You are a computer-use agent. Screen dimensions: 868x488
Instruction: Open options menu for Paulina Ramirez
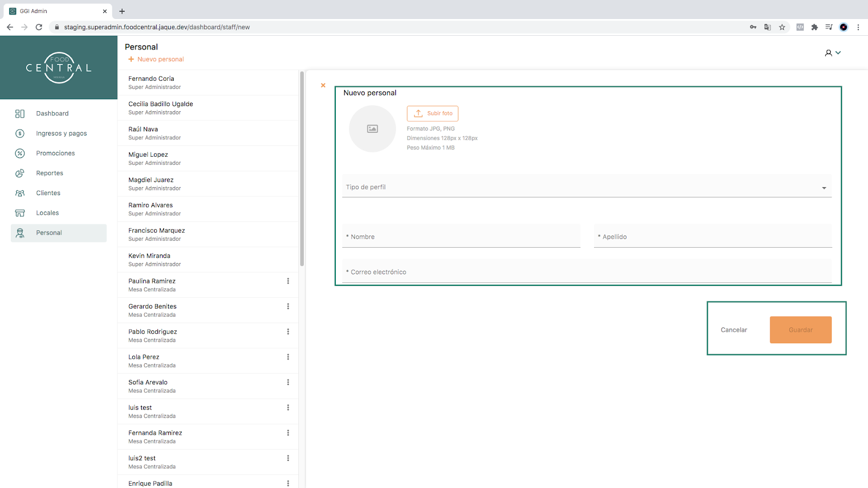[x=288, y=281]
